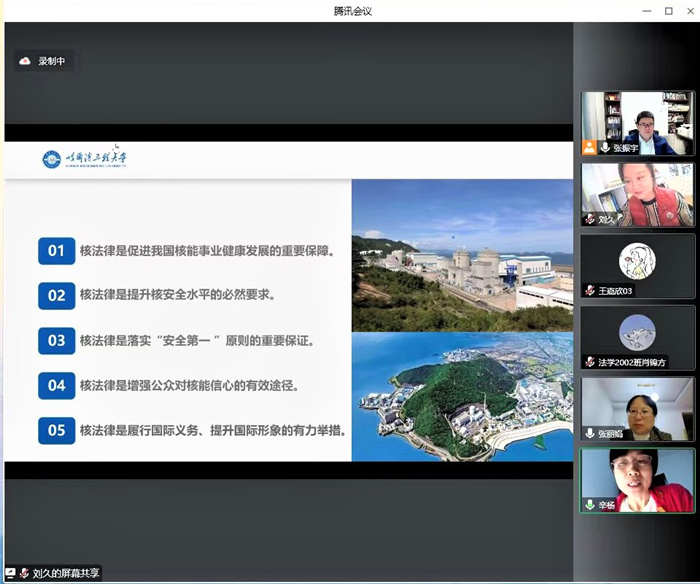Click the microphone icon beside 张丽娟
The height and width of the screenshot is (584, 700).
[x=590, y=433]
